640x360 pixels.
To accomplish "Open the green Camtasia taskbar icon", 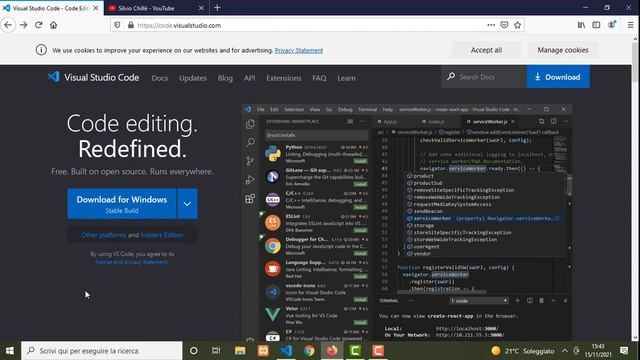I will (x=355, y=351).
